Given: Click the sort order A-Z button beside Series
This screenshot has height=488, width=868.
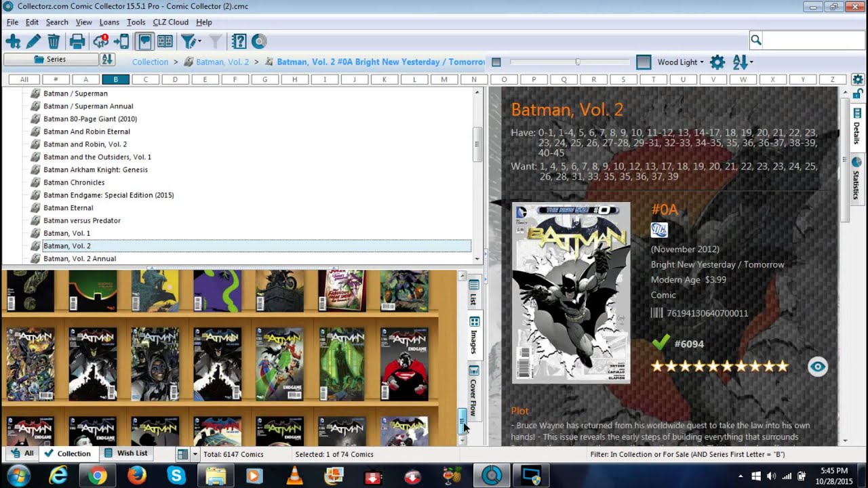Looking at the screenshot, I should point(107,60).
